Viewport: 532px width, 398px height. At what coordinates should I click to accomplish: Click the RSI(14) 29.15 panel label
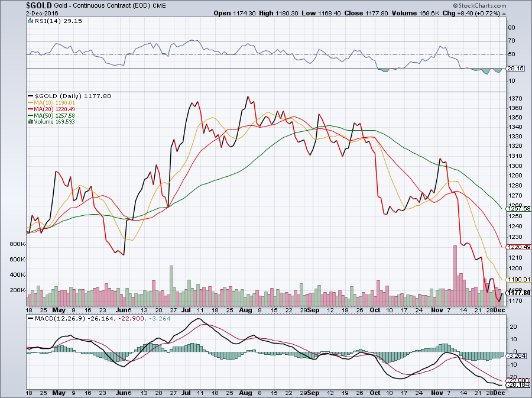[59, 21]
